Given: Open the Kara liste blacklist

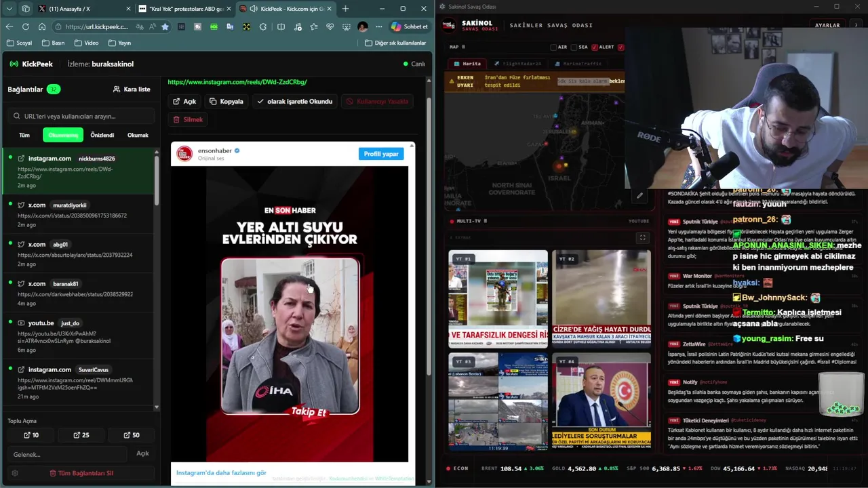Looking at the screenshot, I should tap(132, 89).
